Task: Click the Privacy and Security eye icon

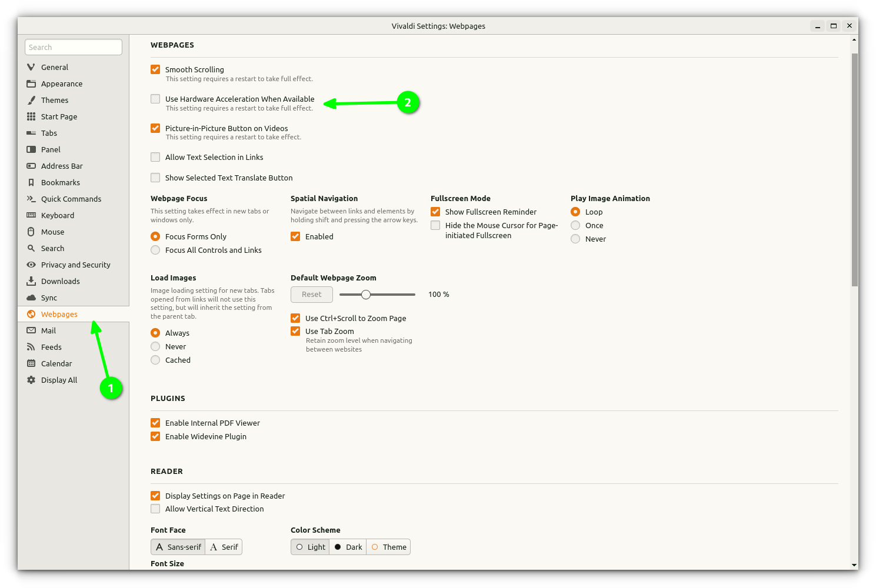Action: click(x=31, y=265)
